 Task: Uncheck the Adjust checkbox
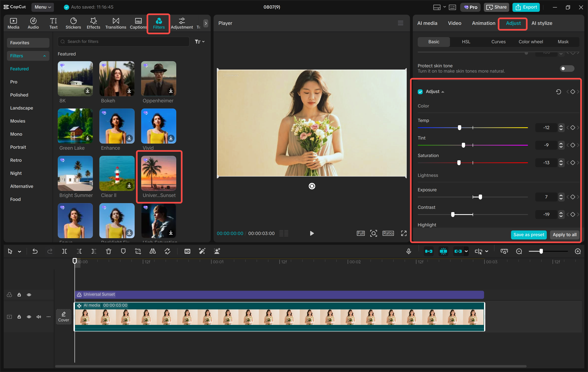[x=420, y=92]
